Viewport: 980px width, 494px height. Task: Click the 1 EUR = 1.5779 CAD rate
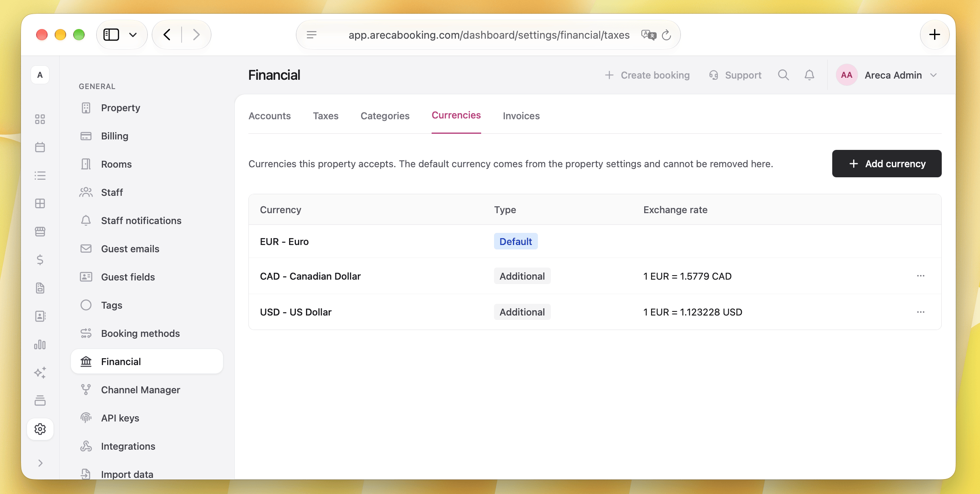[687, 276]
